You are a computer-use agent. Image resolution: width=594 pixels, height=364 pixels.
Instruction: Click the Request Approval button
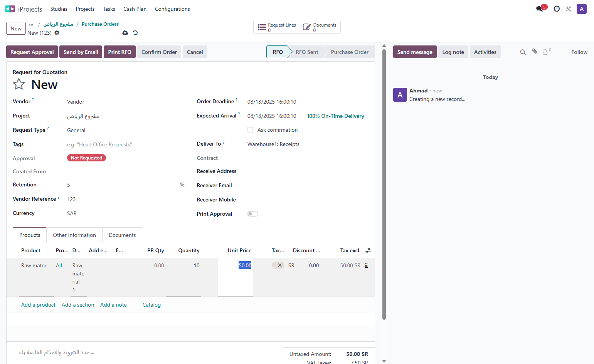pyautogui.click(x=32, y=52)
